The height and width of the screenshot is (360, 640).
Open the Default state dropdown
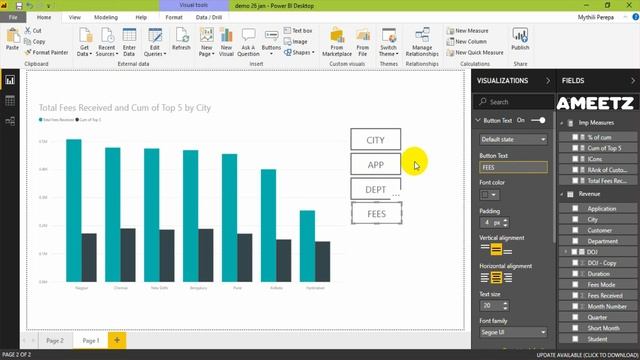point(513,140)
